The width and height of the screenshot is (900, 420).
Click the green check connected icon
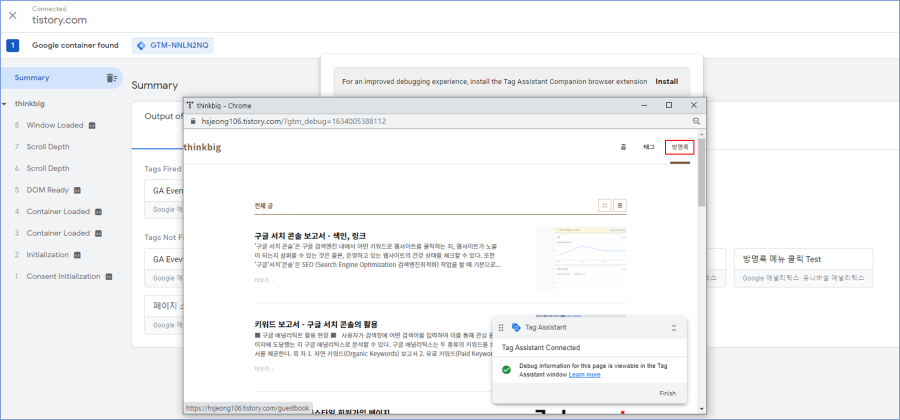pyautogui.click(x=506, y=370)
